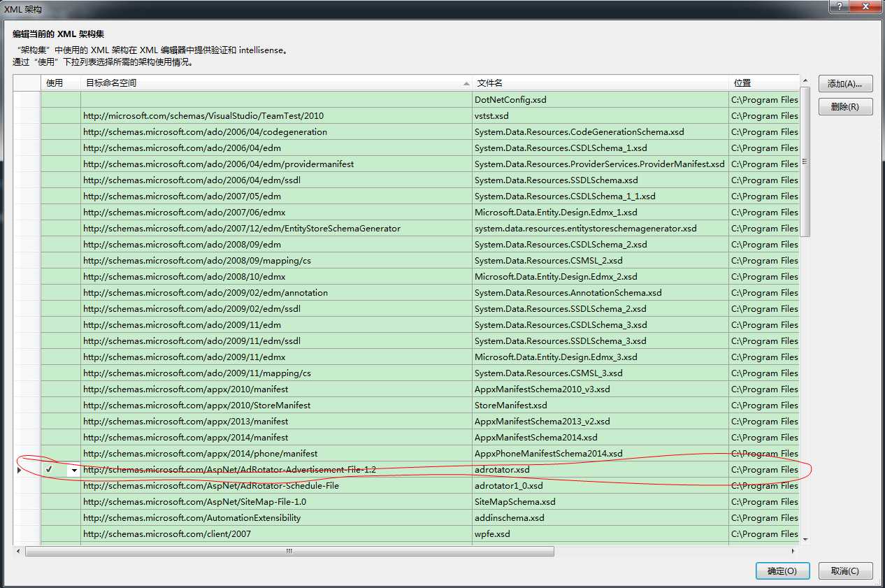Viewport: 885px width, 588px height.
Task: Click the vertical scrollbar thumb
Action: (805, 162)
